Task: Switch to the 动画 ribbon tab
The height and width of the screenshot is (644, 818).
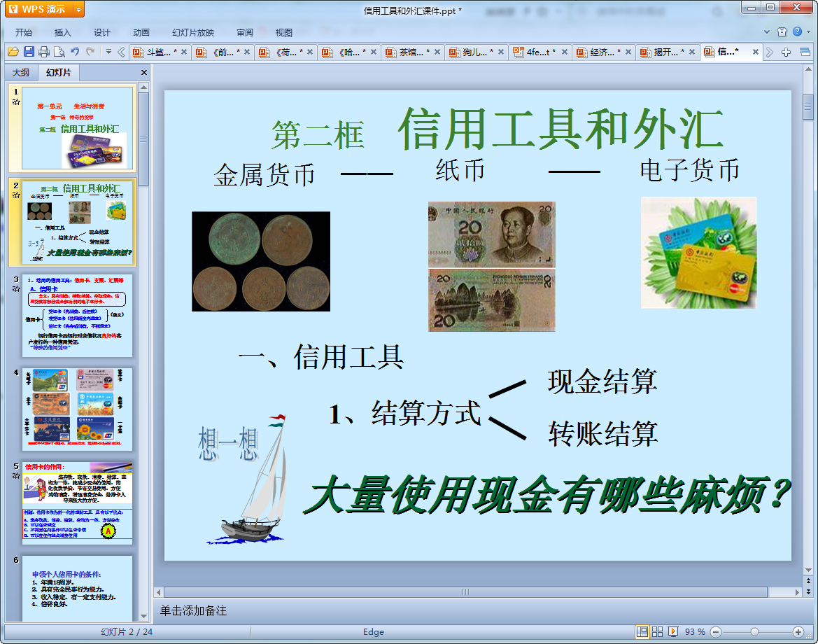Action: point(141,31)
